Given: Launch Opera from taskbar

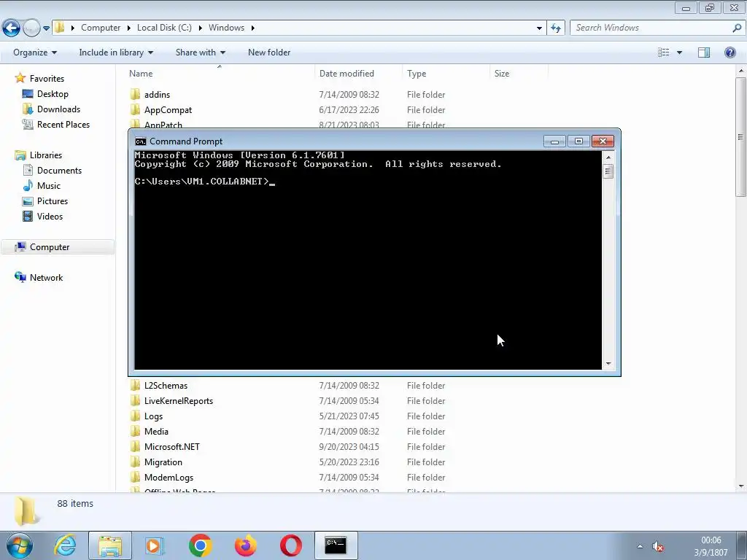Looking at the screenshot, I should point(290,545).
